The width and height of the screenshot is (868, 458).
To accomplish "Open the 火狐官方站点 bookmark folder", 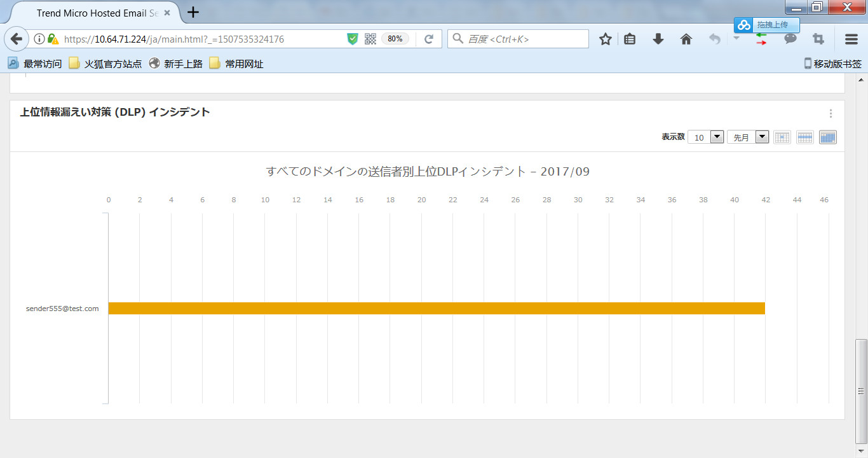I will click(x=105, y=64).
